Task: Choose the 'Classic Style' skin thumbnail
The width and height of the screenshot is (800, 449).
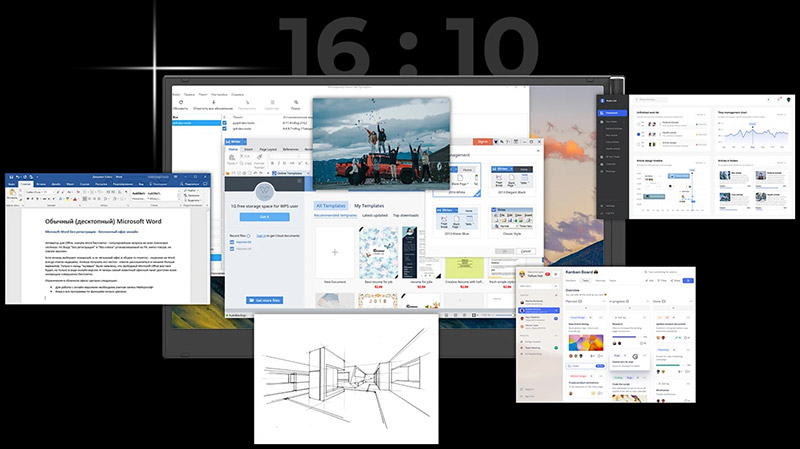Action: (511, 220)
